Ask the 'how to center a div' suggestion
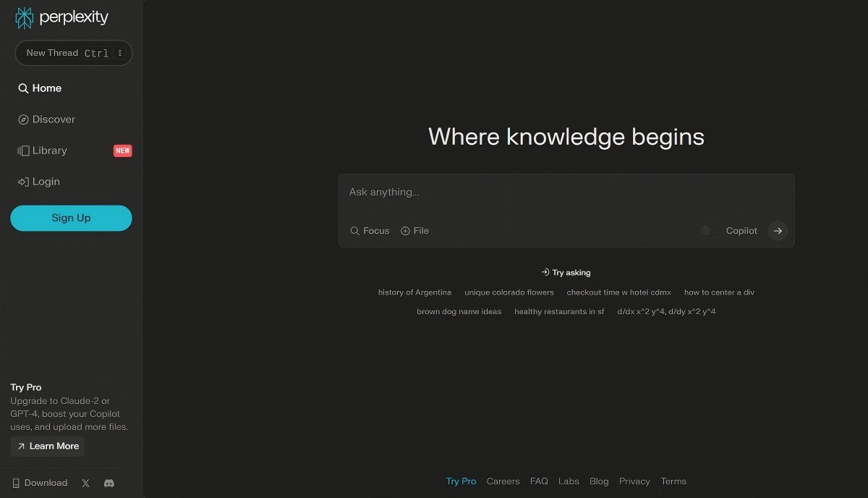This screenshot has width=868, height=498. tap(719, 292)
